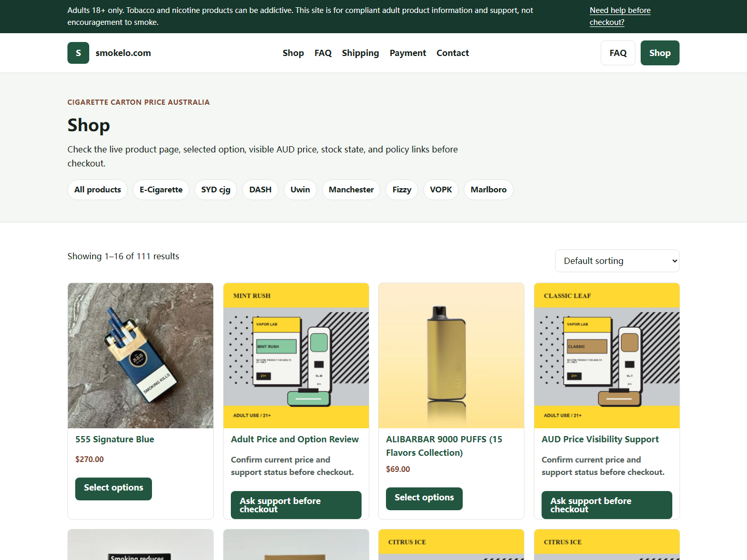Filter by SYD cjg category

click(x=216, y=190)
